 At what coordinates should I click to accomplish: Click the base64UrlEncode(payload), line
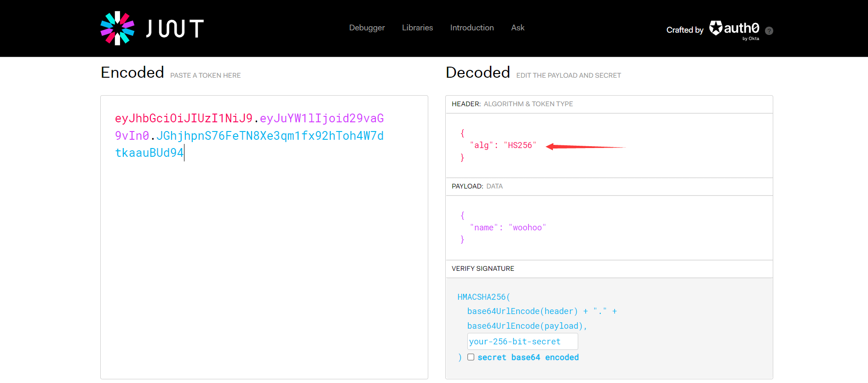pyautogui.click(x=527, y=326)
